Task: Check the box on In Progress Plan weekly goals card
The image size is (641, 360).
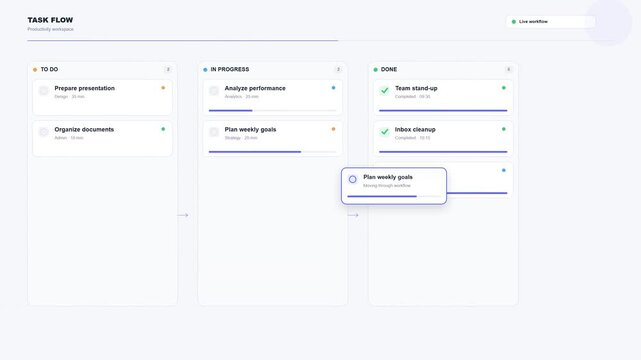Action: tap(214, 132)
